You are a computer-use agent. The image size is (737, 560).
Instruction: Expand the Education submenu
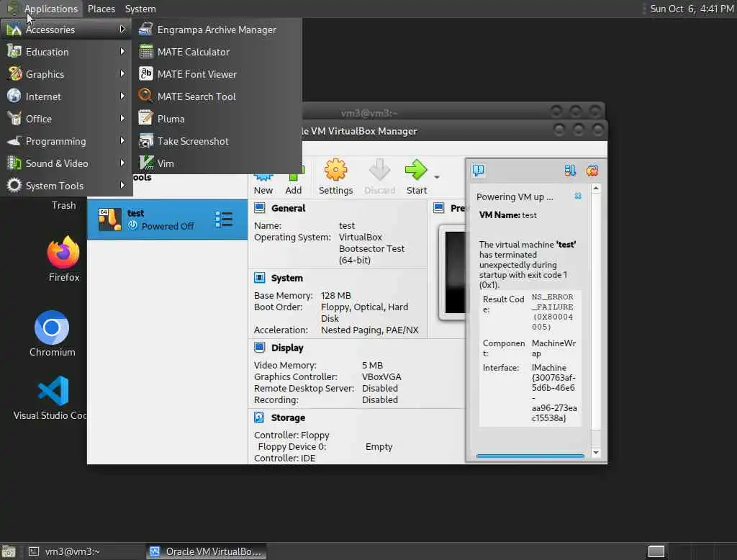click(66, 52)
